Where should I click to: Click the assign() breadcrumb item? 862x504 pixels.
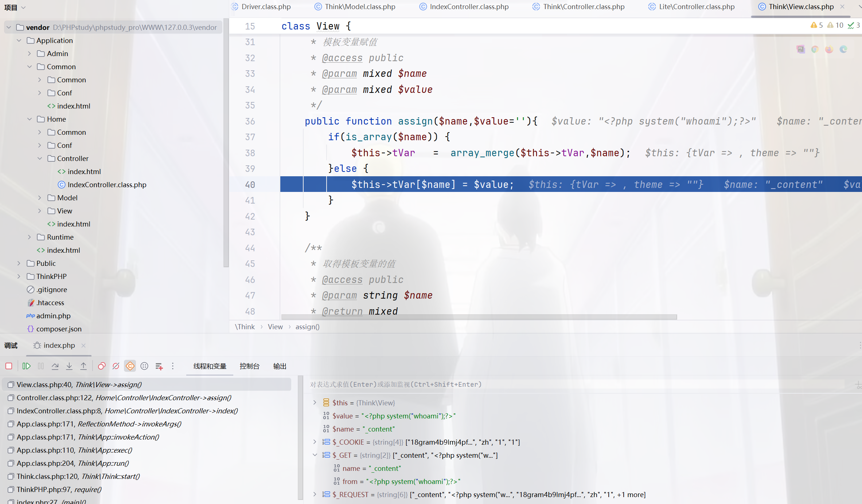[307, 327]
